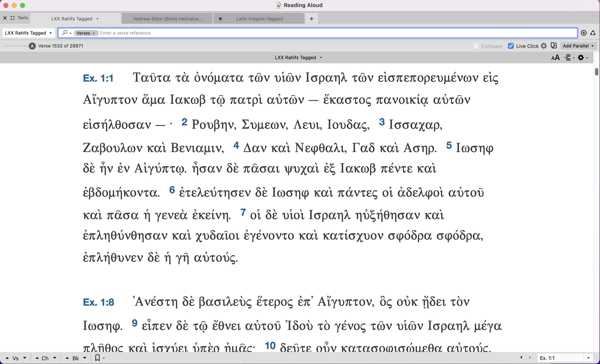Open the Verses search mode dropdown
The width and height of the screenshot is (600, 364).
point(86,33)
